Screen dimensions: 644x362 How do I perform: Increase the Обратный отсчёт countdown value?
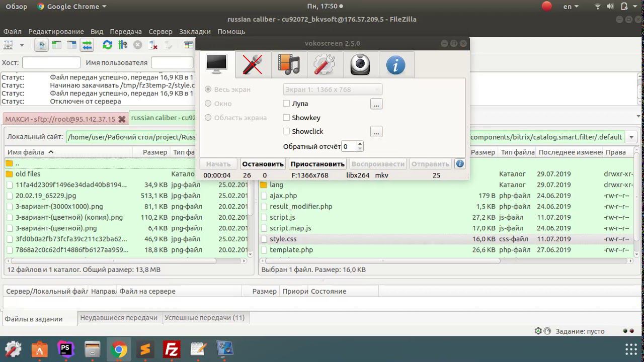[360, 144]
